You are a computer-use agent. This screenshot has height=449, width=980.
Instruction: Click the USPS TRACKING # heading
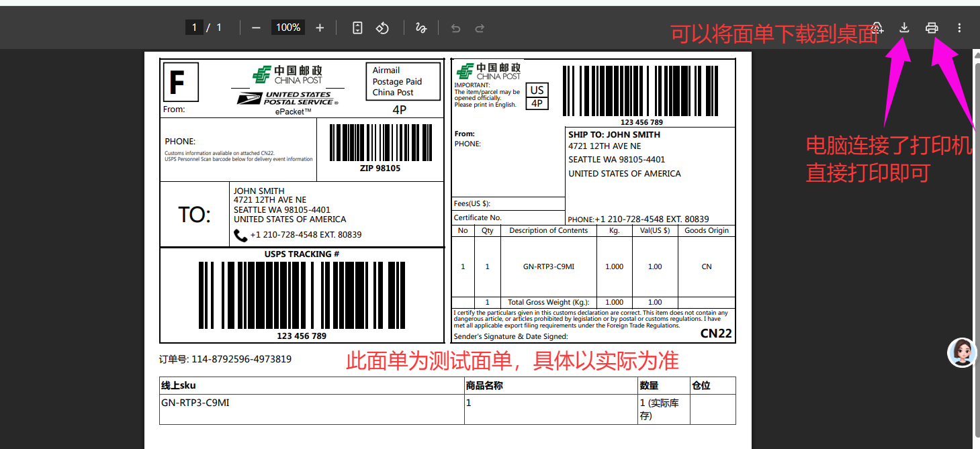pyautogui.click(x=302, y=254)
